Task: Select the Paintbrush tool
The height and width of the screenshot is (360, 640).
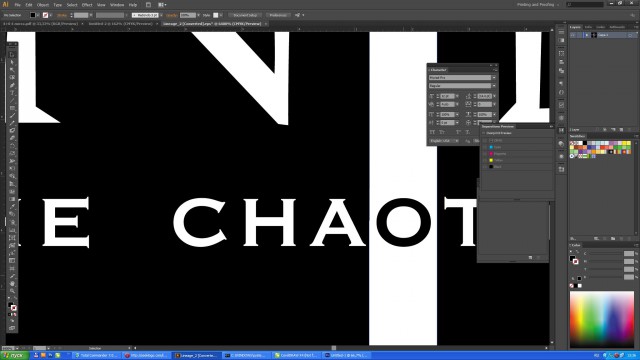Action: [x=12, y=116]
